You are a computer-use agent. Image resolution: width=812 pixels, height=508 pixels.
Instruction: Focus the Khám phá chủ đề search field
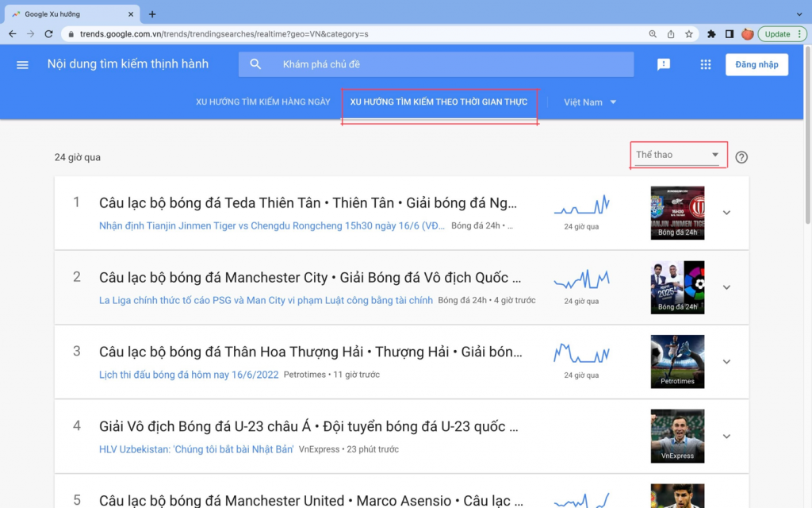[x=436, y=64]
